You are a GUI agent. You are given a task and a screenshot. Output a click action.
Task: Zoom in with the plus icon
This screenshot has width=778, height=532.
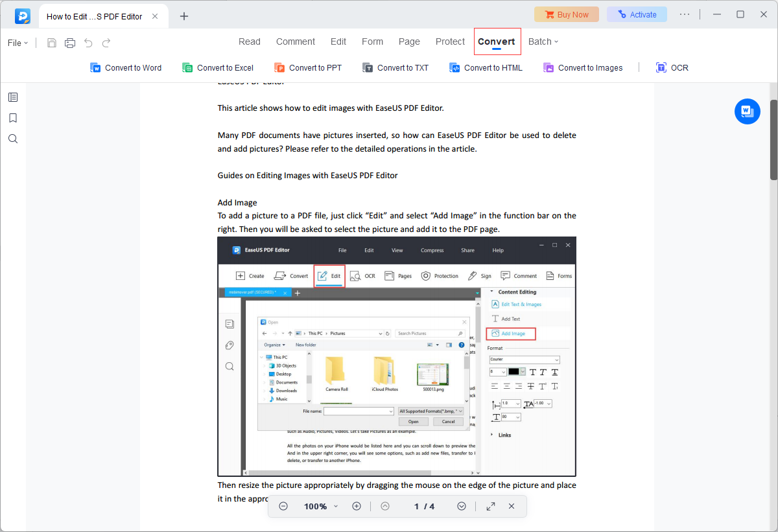(x=357, y=506)
